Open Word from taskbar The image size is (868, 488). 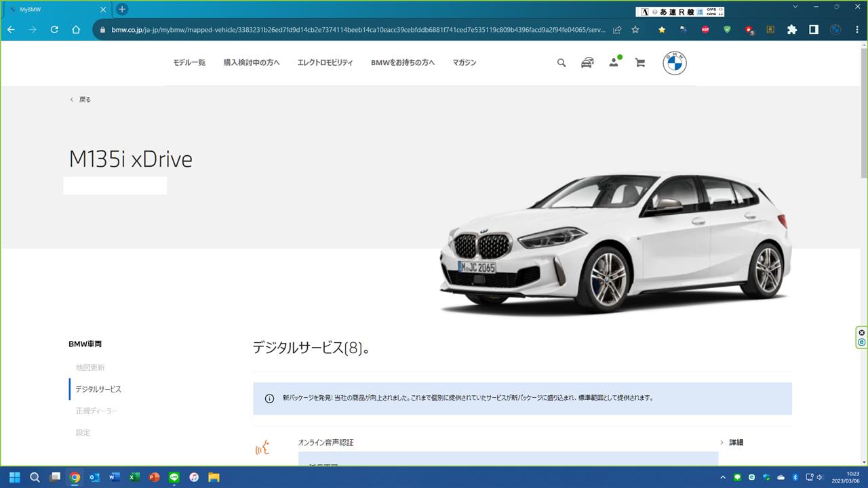click(x=114, y=477)
